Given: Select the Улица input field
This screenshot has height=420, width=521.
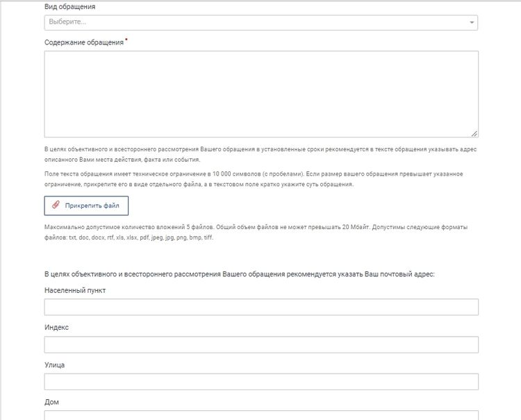Looking at the screenshot, I should [x=260, y=382].
